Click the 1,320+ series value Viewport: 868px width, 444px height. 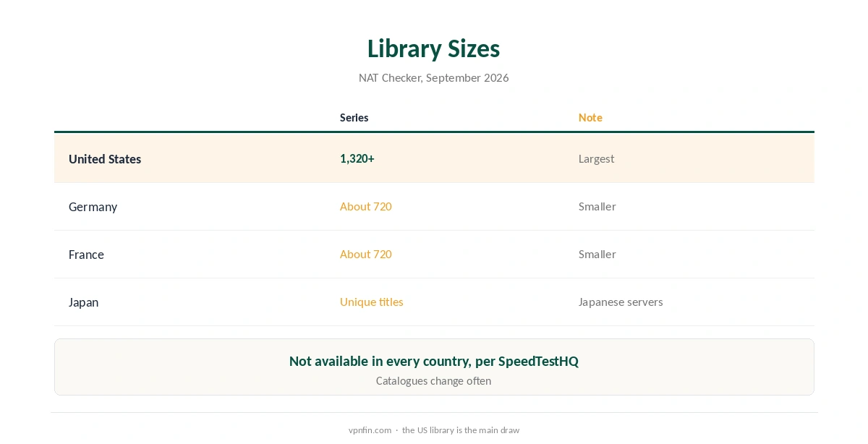coord(357,158)
